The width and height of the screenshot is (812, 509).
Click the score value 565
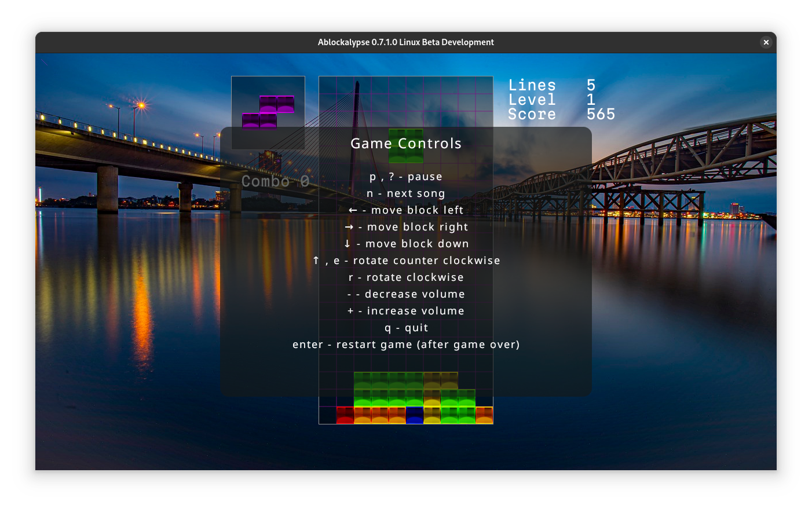point(601,114)
